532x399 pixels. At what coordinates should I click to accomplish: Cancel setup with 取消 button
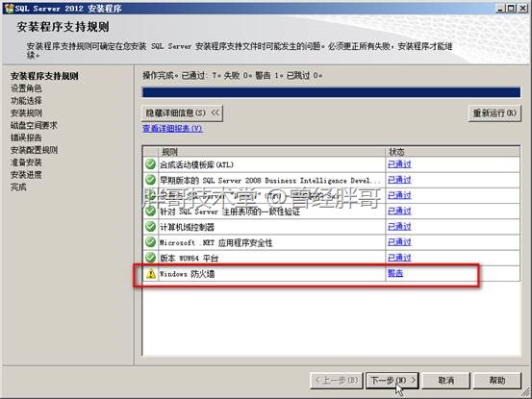point(445,381)
